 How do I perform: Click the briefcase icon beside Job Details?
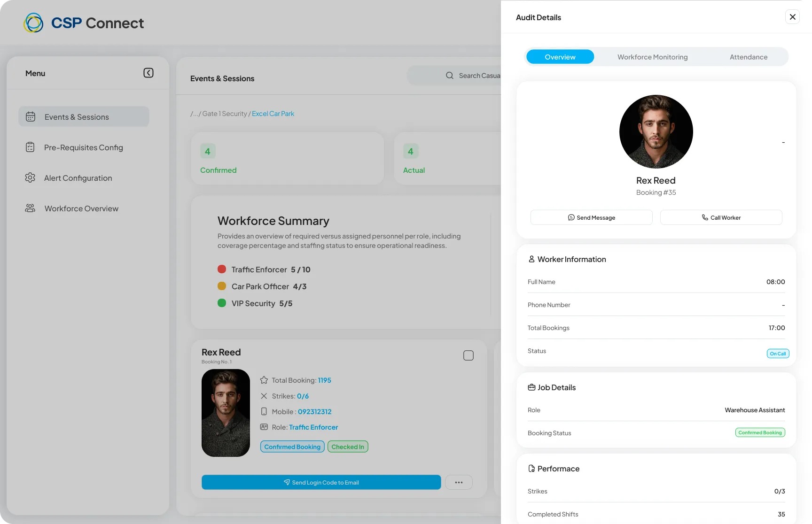(x=531, y=387)
